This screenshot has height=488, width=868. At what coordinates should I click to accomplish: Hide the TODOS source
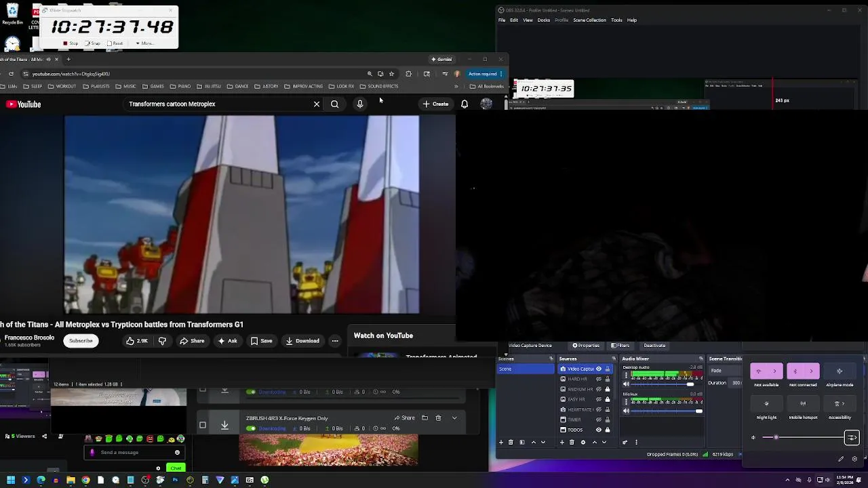point(599,430)
